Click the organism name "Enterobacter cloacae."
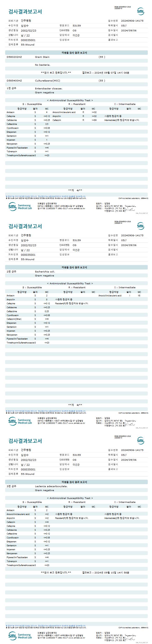 pyautogui.click(x=49, y=88)
